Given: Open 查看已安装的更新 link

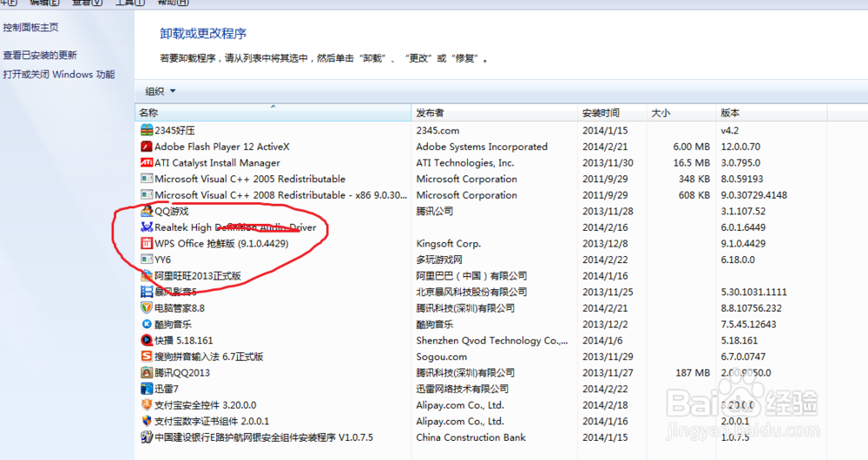Looking at the screenshot, I should 40,55.
